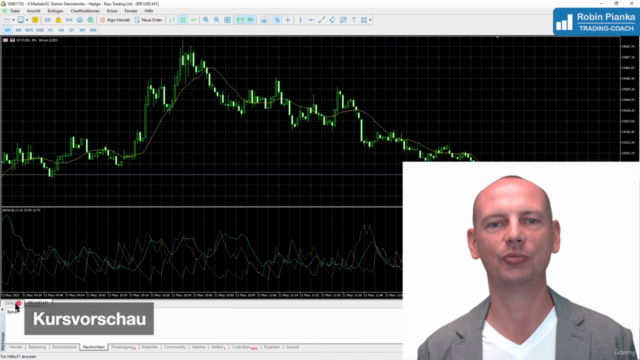This screenshot has height=360, width=640.
Task: Select the crosshair tool
Action: [288, 20]
